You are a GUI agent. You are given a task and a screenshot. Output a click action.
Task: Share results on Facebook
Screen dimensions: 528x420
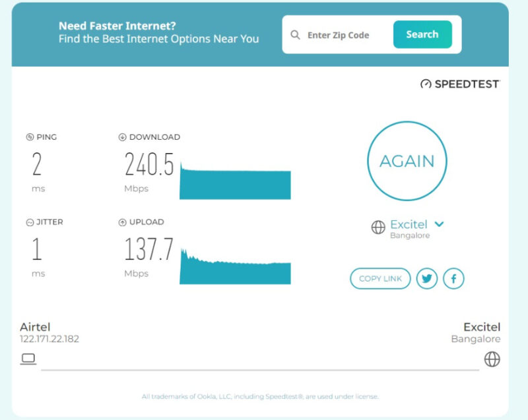pos(453,279)
